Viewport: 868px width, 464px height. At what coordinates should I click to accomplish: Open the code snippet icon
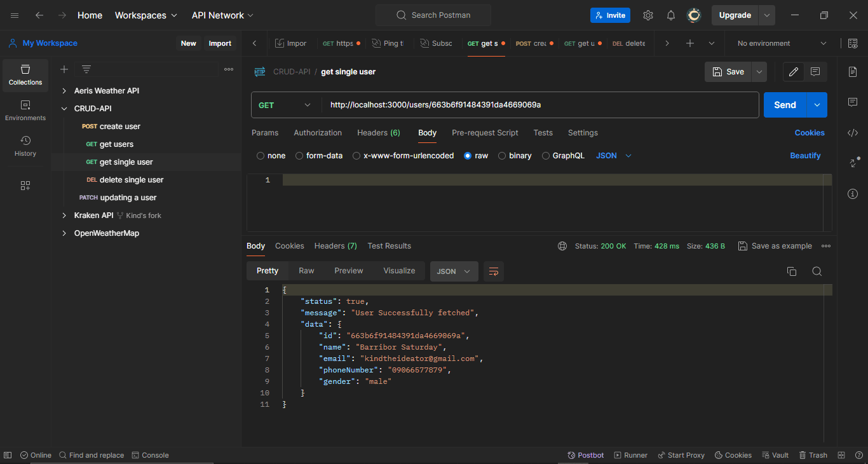click(853, 133)
